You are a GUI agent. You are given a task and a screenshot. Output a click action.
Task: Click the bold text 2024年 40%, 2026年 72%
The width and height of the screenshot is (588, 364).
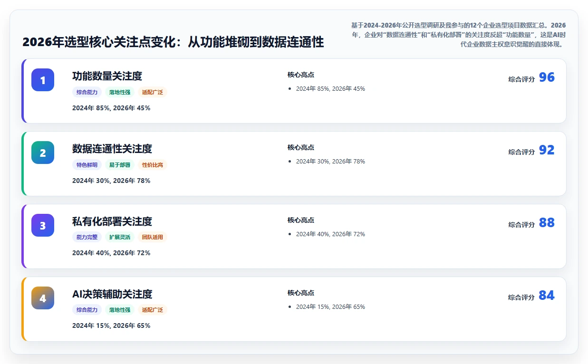click(x=111, y=253)
